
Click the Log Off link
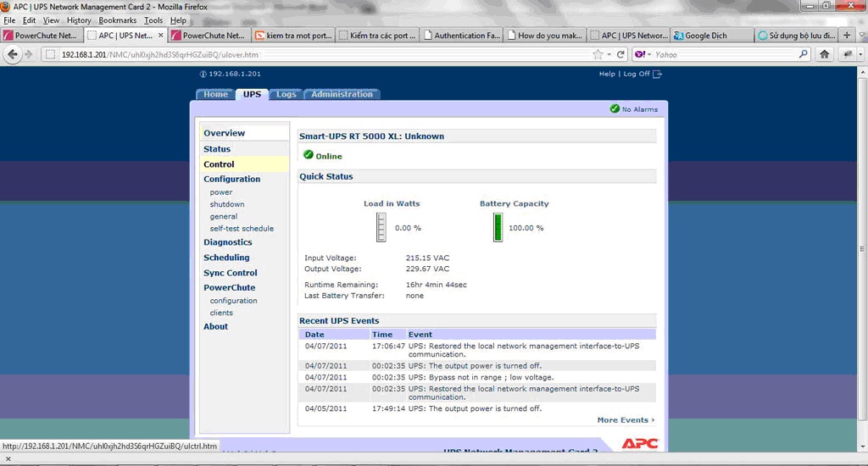(x=637, y=74)
